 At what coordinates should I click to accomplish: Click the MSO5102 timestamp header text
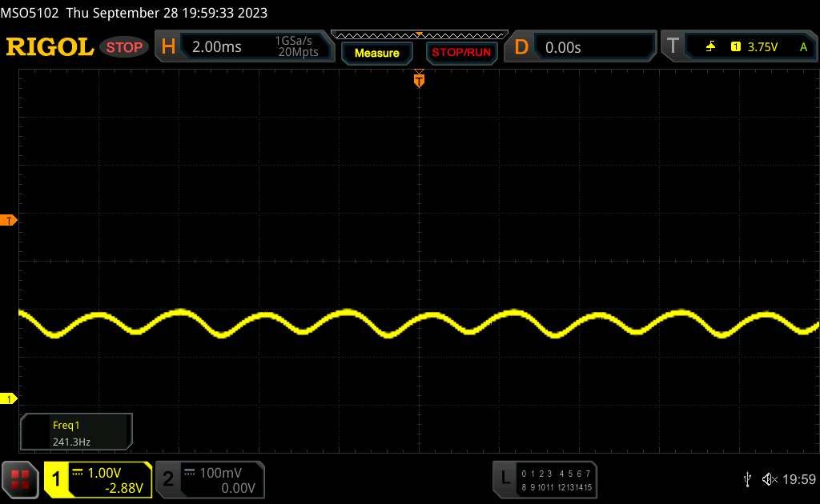(134, 13)
